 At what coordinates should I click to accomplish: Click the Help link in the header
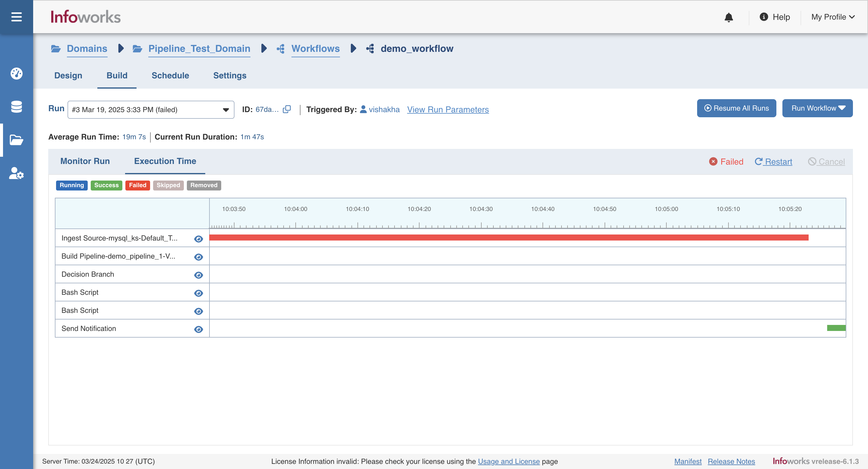pyautogui.click(x=781, y=17)
